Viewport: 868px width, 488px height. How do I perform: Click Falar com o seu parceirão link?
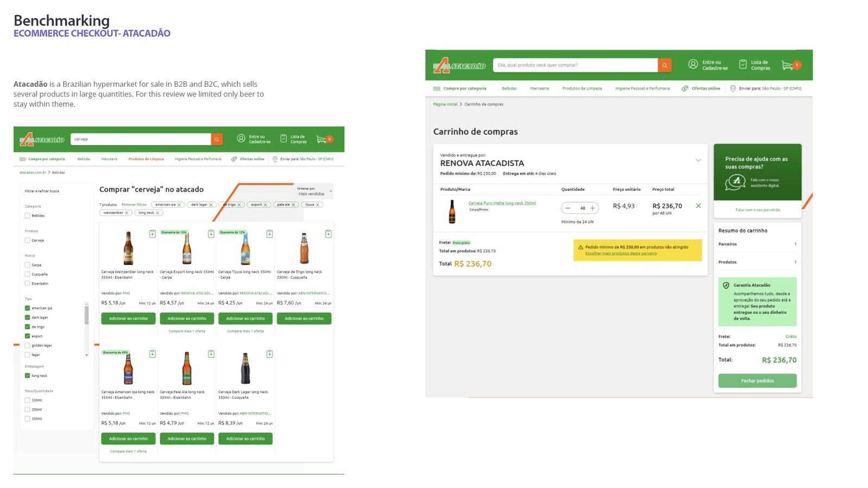click(757, 210)
